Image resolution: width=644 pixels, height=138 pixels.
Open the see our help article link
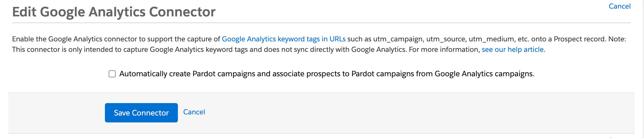pyautogui.click(x=513, y=49)
